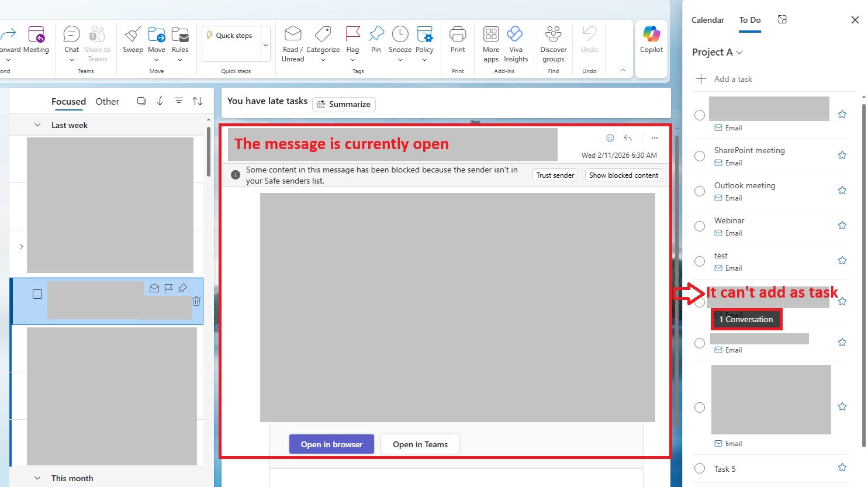Screen dimensions: 868x487
Task: Mark selected message as read via envelope icon
Action: (154, 288)
